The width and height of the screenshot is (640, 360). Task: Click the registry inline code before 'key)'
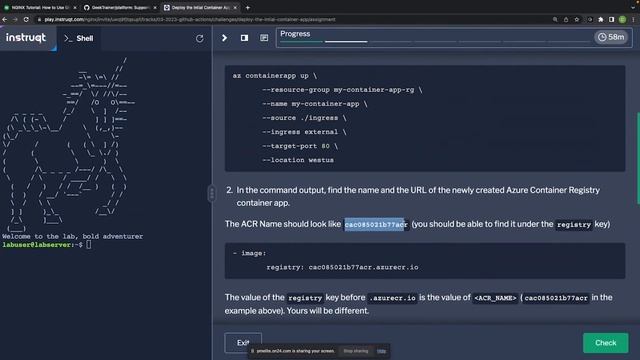point(573,224)
